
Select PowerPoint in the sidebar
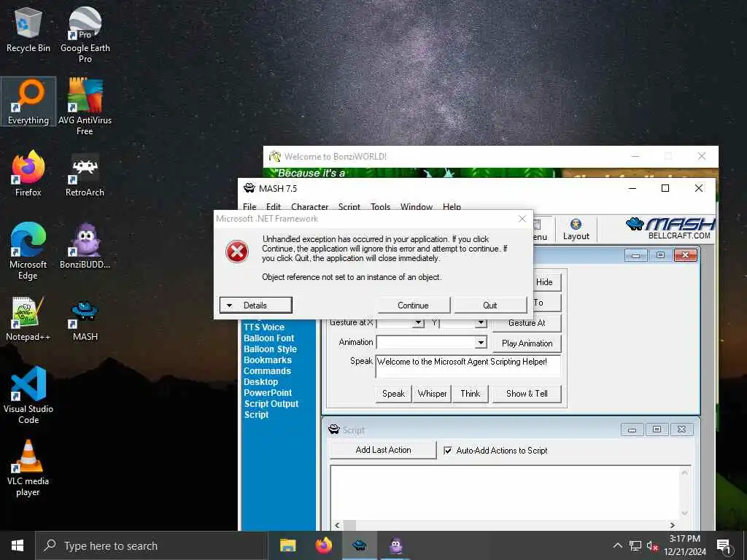tap(268, 393)
